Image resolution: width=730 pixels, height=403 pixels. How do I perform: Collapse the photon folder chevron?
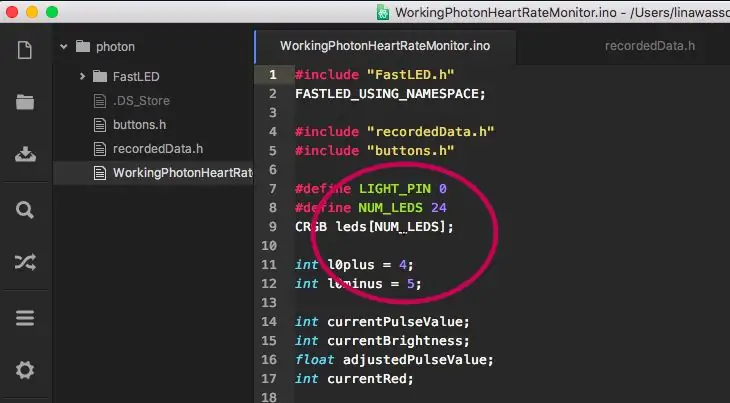click(x=64, y=47)
